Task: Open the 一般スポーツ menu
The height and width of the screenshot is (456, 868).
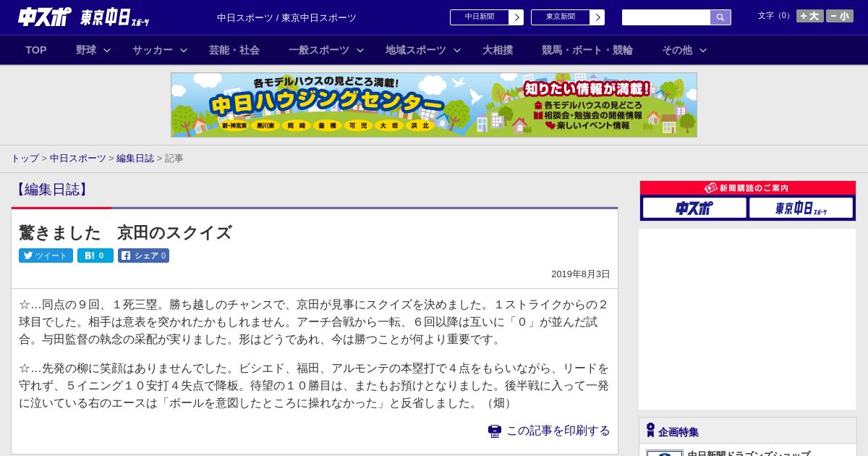Action: 319,50
